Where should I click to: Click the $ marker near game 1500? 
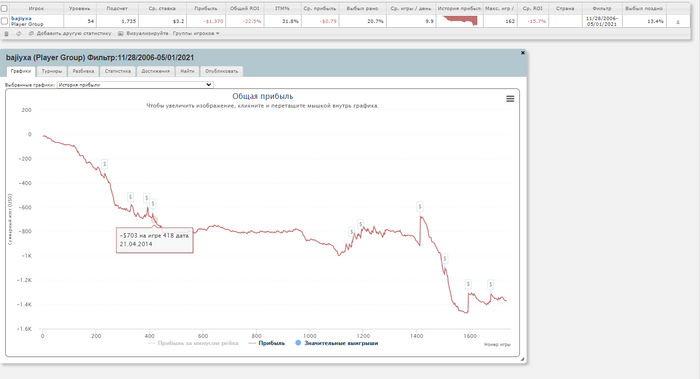coord(445,258)
